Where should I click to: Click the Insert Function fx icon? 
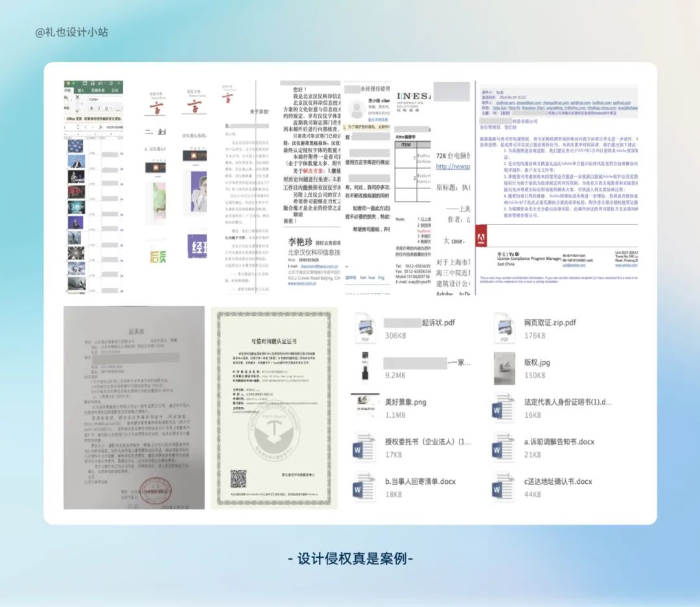[100, 127]
